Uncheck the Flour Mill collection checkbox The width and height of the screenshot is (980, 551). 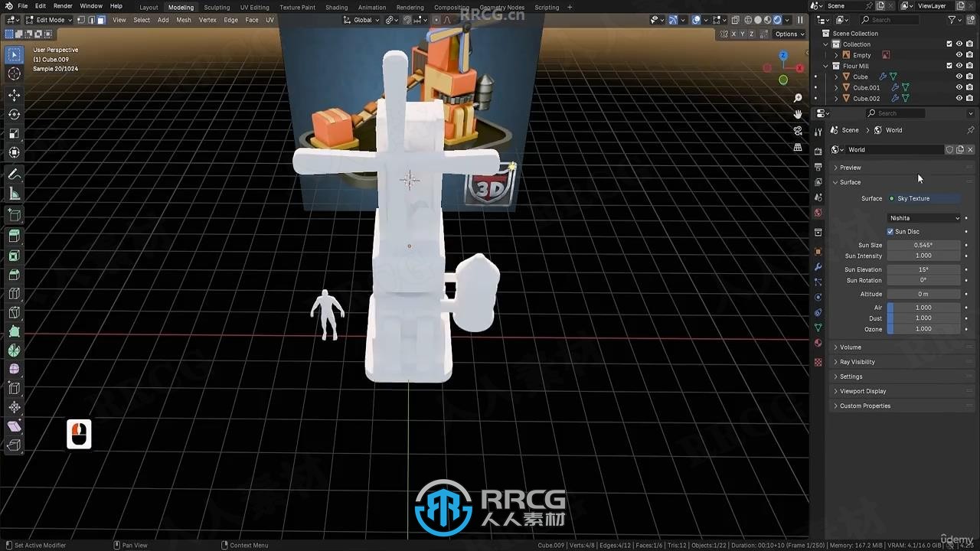coord(949,66)
